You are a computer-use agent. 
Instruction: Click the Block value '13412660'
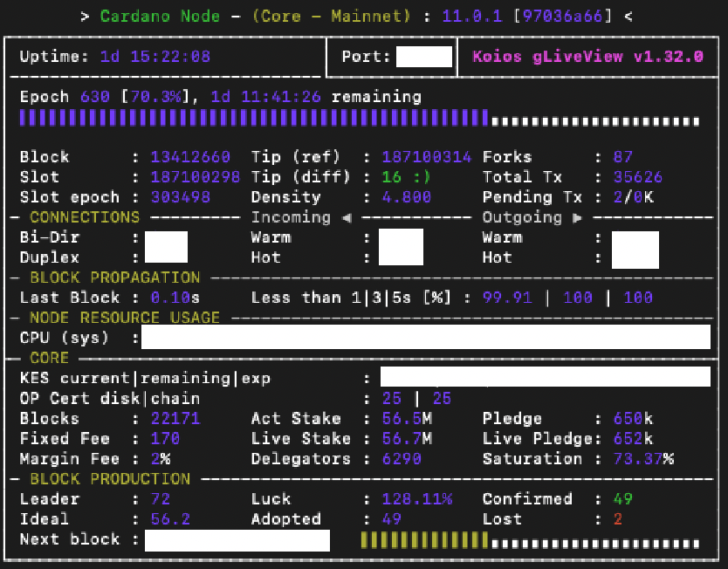[x=190, y=157]
